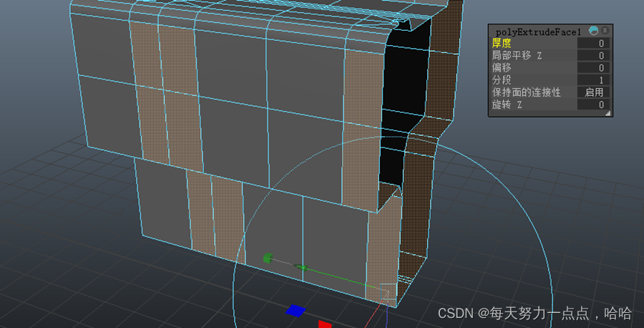Click the 局部平移 Z value field
The width and height of the screenshot is (644, 328).
[593, 55]
